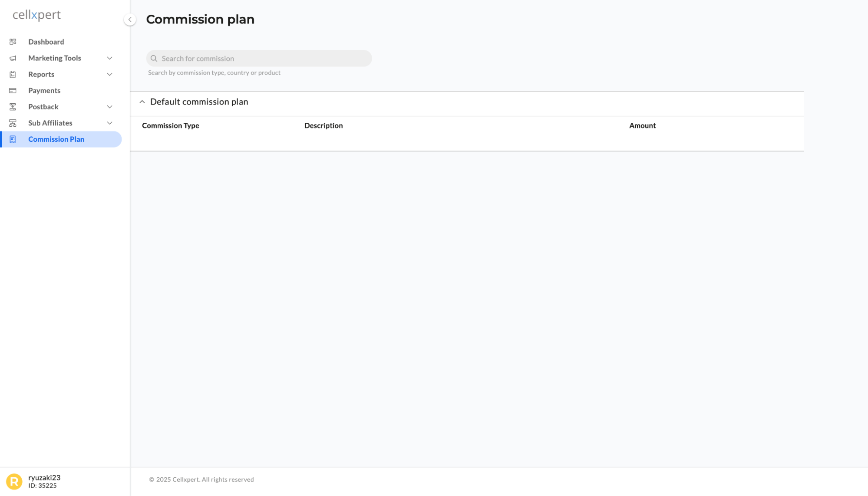Collapse the Default commission plan section

point(142,102)
